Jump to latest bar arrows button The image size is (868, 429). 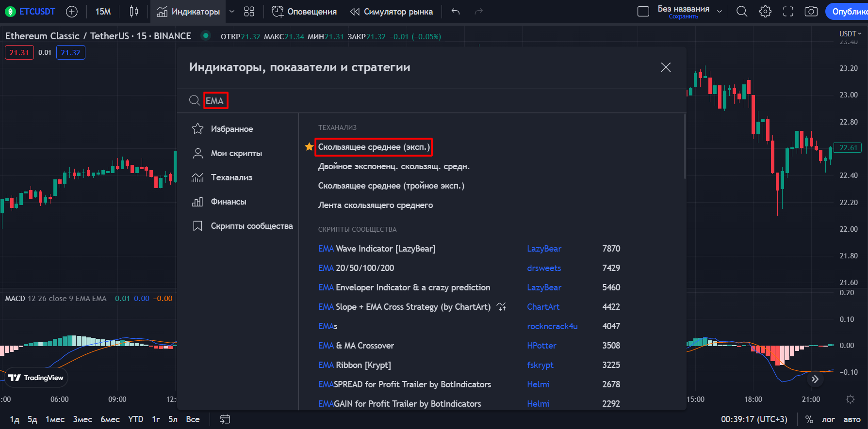click(815, 379)
